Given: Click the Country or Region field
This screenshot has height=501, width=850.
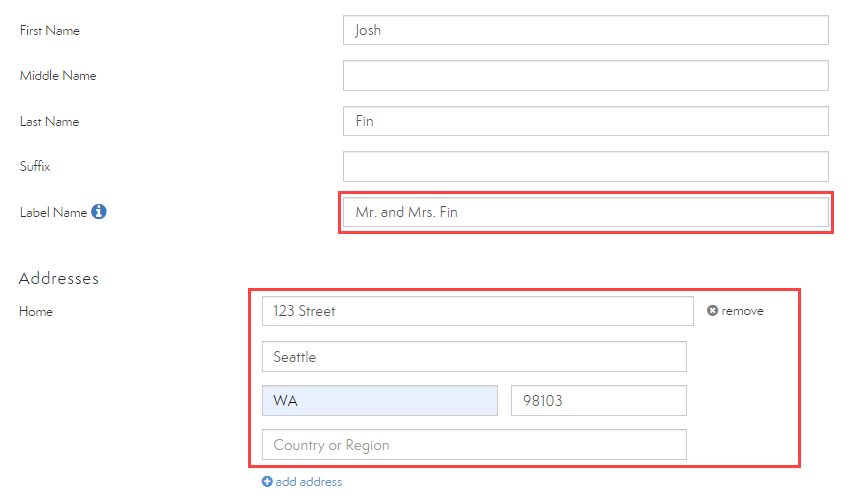Looking at the screenshot, I should 474,445.
